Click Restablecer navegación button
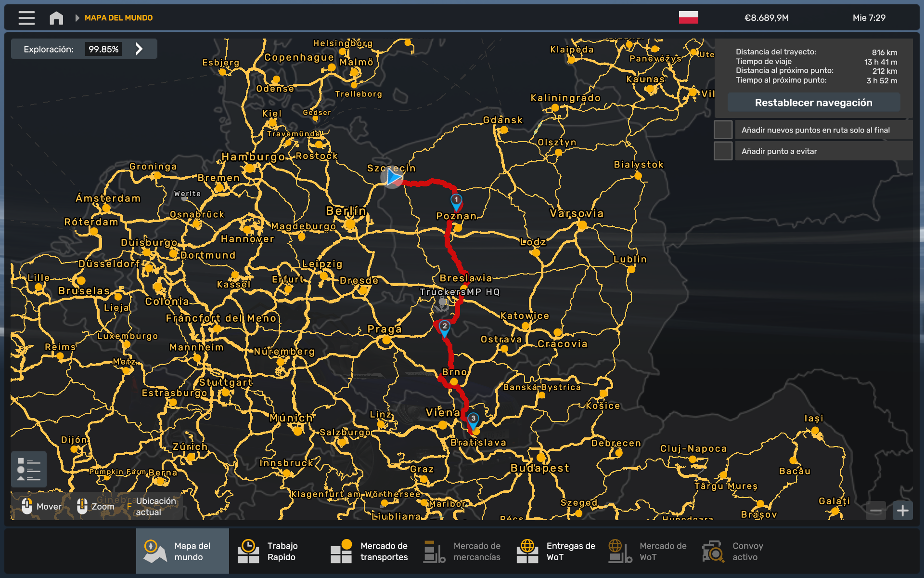 (x=813, y=103)
